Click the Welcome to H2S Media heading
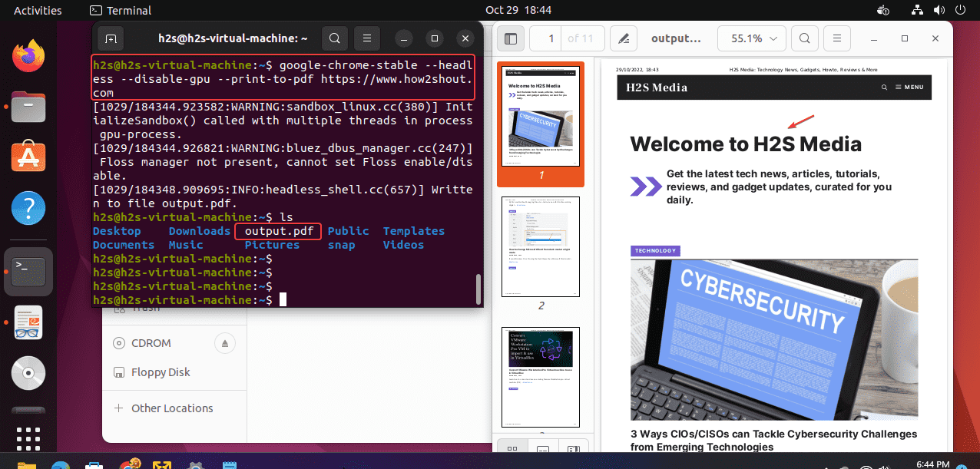 [746, 144]
